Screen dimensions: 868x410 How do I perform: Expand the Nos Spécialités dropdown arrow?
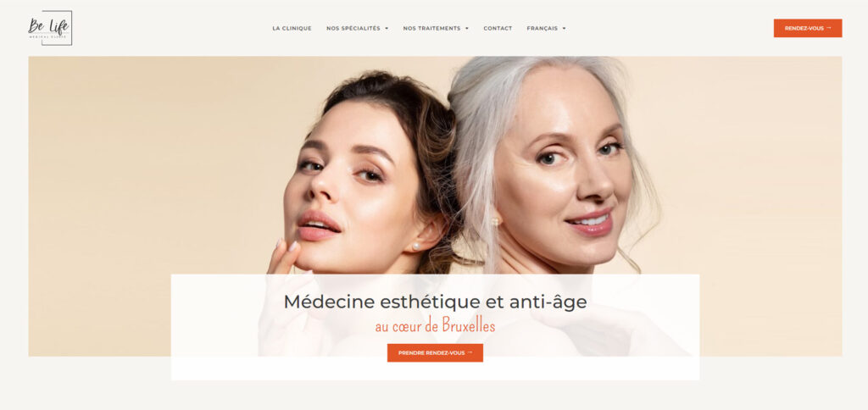pyautogui.click(x=387, y=28)
